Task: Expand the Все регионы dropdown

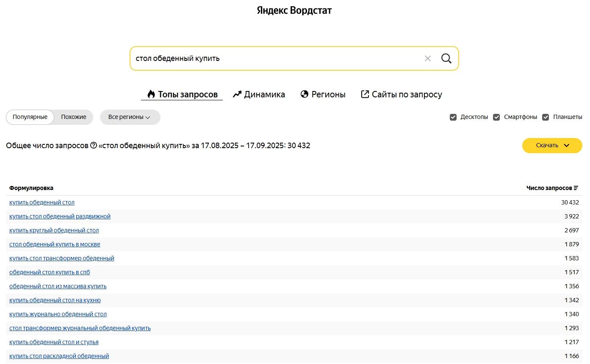Action: pos(130,117)
